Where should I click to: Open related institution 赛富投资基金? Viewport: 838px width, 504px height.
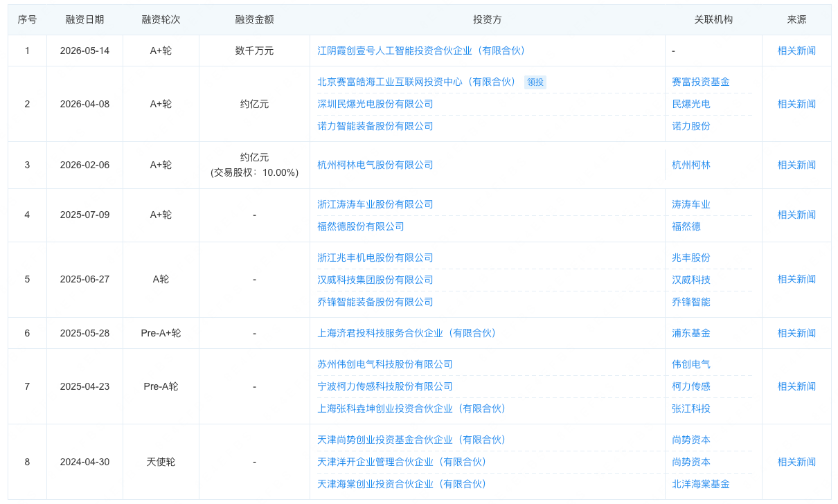pos(701,82)
